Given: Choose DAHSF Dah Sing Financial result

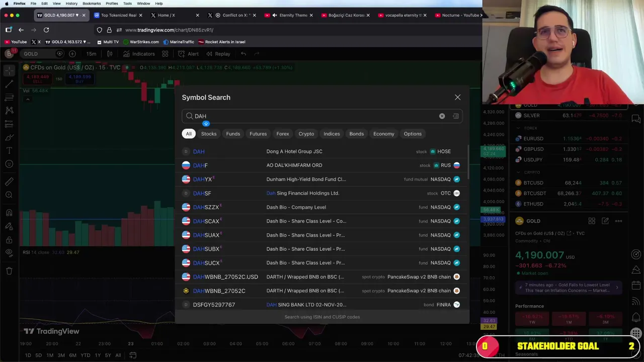Looking at the screenshot, I should click(322, 193).
